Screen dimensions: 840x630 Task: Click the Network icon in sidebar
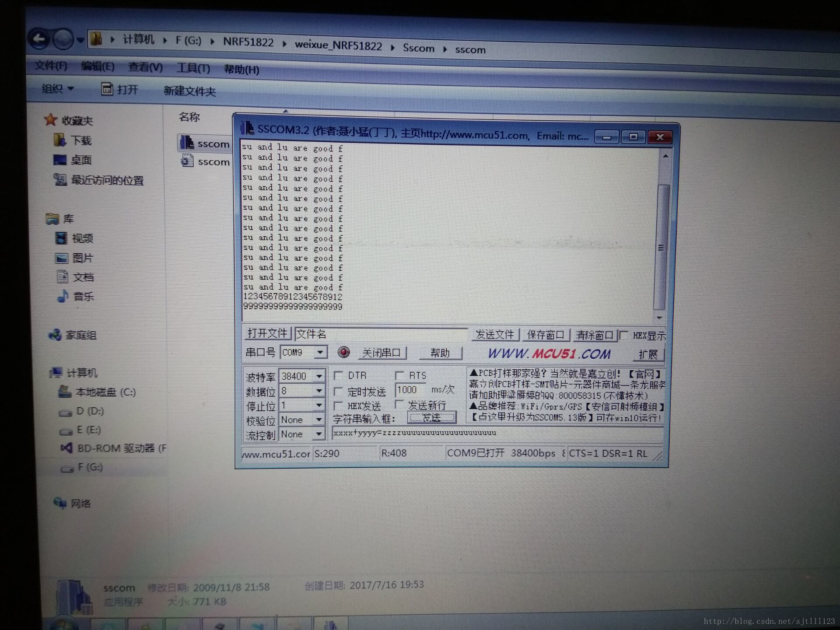(x=59, y=503)
